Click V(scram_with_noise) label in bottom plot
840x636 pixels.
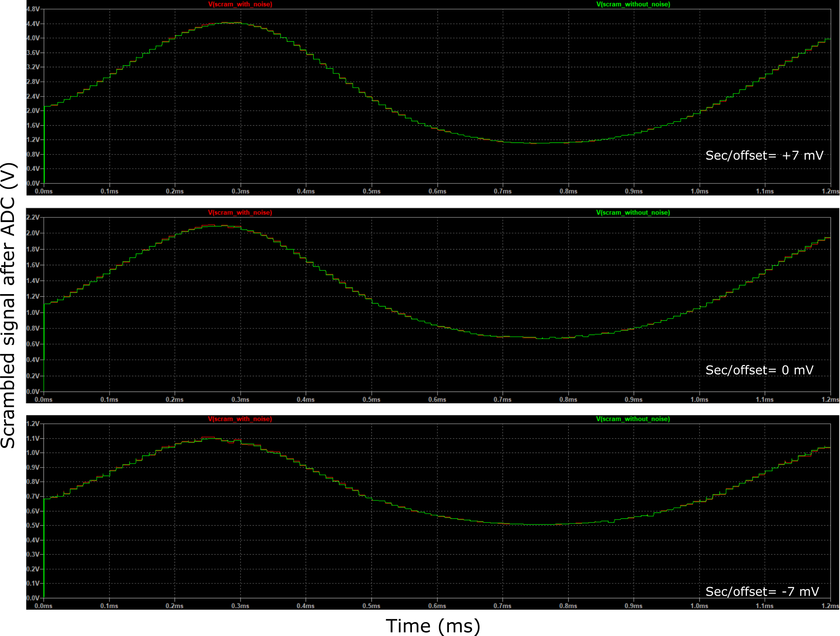tap(240, 419)
